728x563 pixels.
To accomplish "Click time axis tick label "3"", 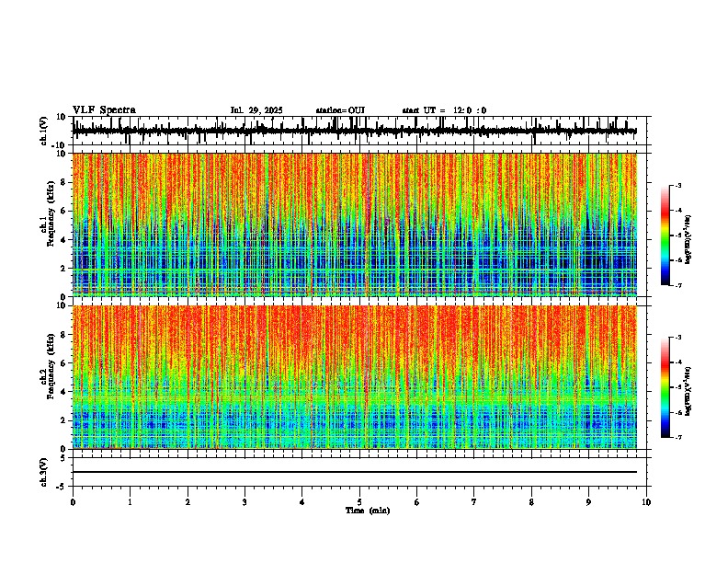I will coord(245,502).
